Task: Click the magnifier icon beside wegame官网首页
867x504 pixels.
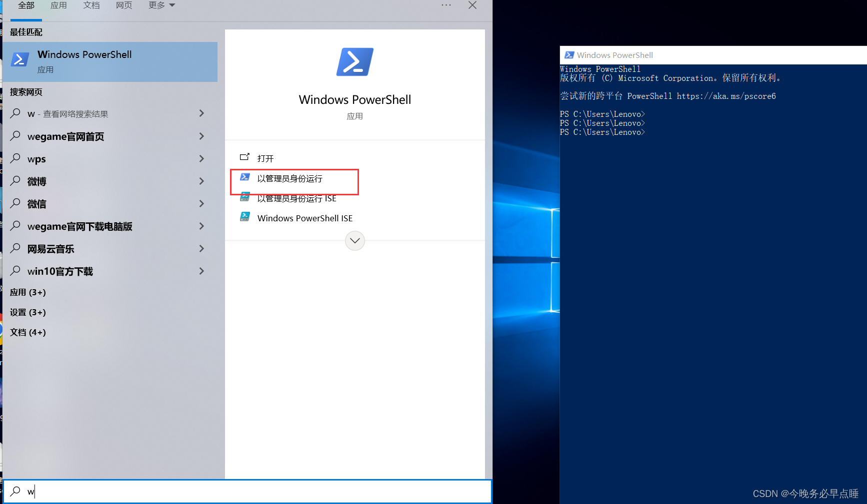Action: (x=15, y=135)
